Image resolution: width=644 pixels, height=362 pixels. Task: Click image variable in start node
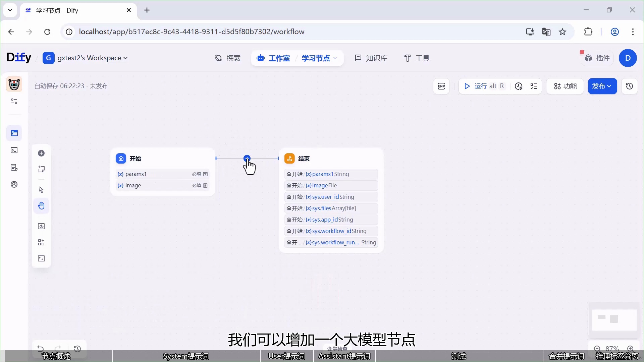point(163,186)
